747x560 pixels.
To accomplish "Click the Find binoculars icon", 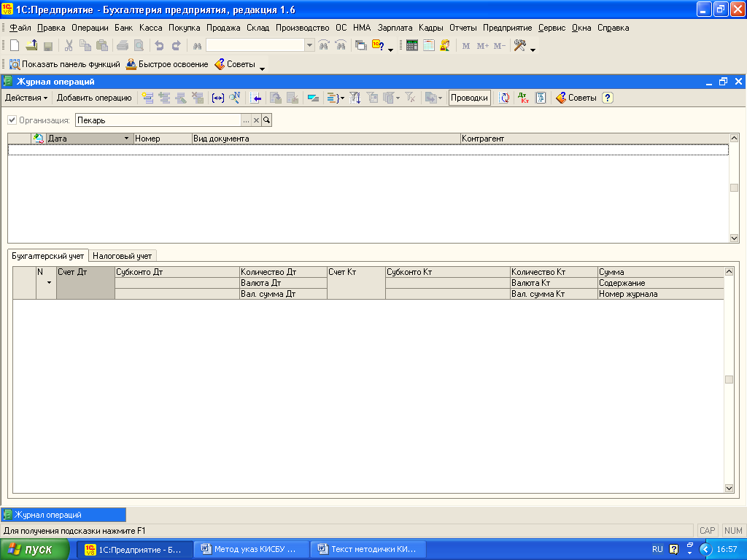I will [197, 46].
